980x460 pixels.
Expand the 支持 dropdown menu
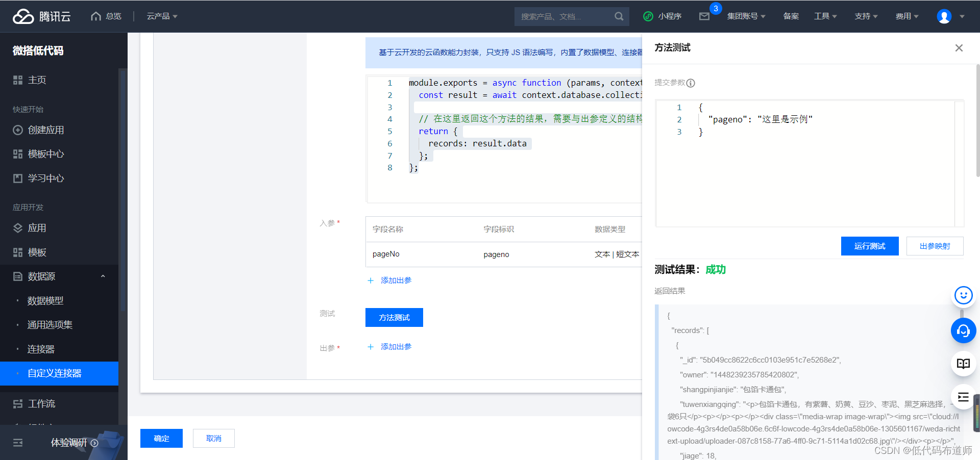[x=866, y=16]
